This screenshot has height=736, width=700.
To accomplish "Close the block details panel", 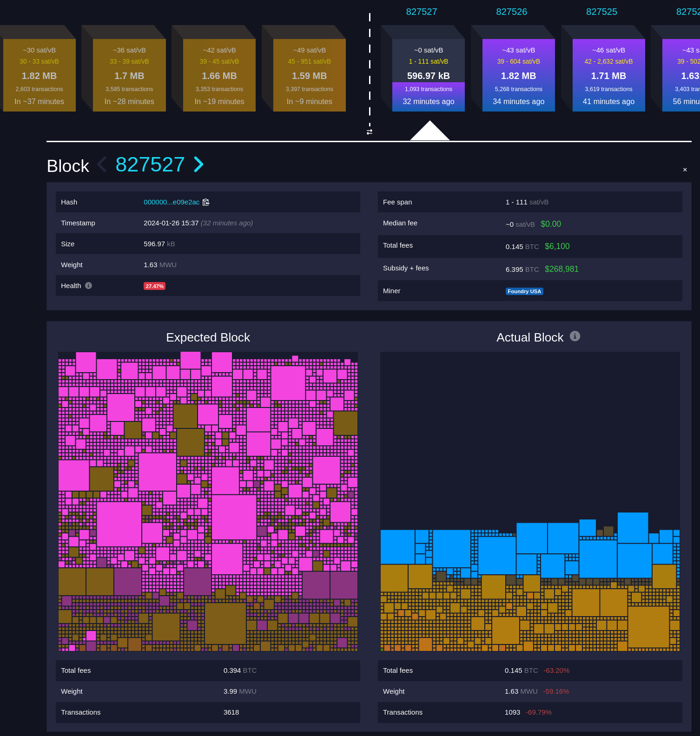I will [685, 170].
